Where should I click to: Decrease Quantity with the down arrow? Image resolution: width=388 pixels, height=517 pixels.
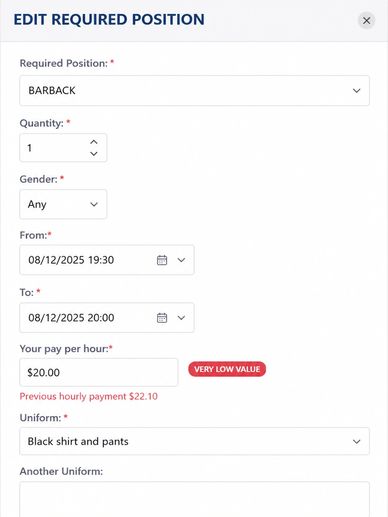pyautogui.click(x=94, y=154)
